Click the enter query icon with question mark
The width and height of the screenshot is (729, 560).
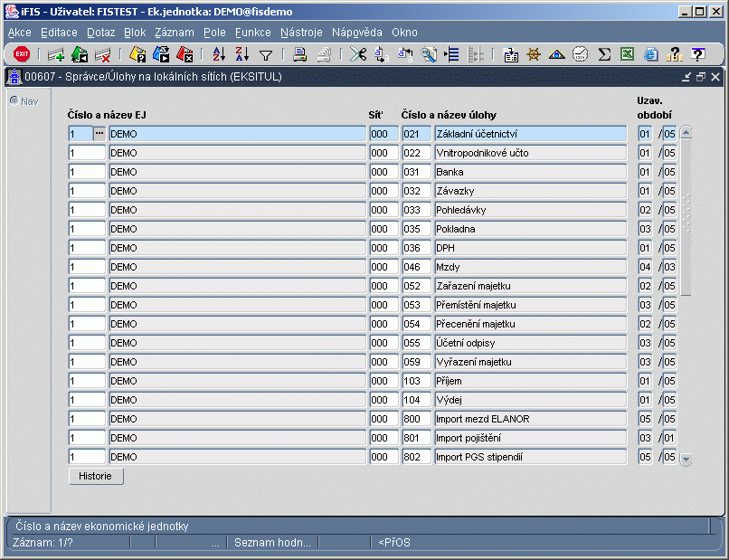point(137,55)
